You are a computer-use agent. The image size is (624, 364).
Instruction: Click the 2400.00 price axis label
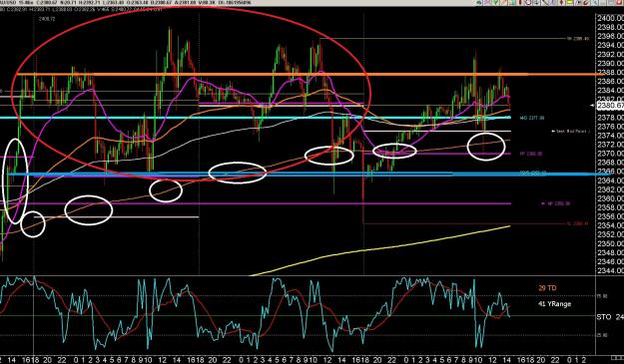(610, 18)
